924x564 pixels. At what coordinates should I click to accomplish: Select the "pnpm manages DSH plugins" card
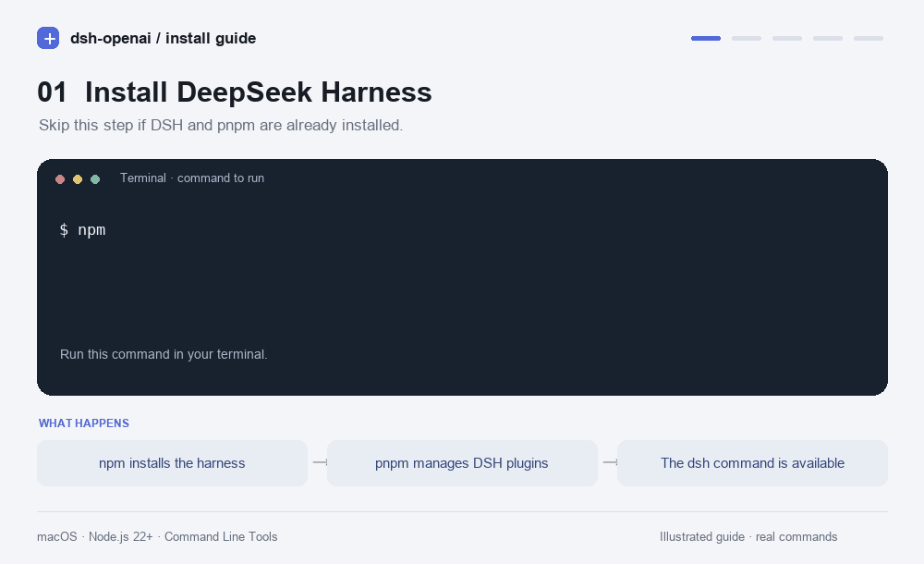pyautogui.click(x=462, y=463)
